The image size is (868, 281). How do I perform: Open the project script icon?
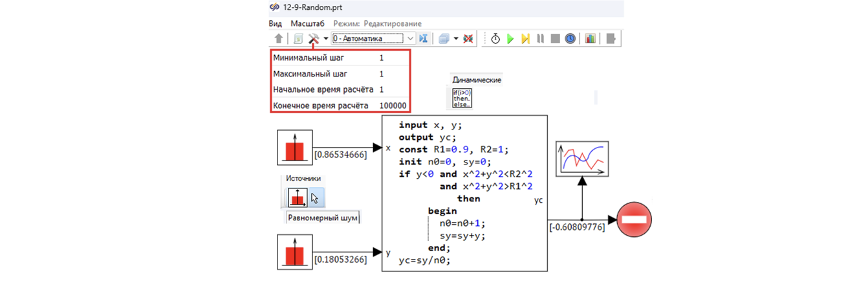[x=298, y=38]
